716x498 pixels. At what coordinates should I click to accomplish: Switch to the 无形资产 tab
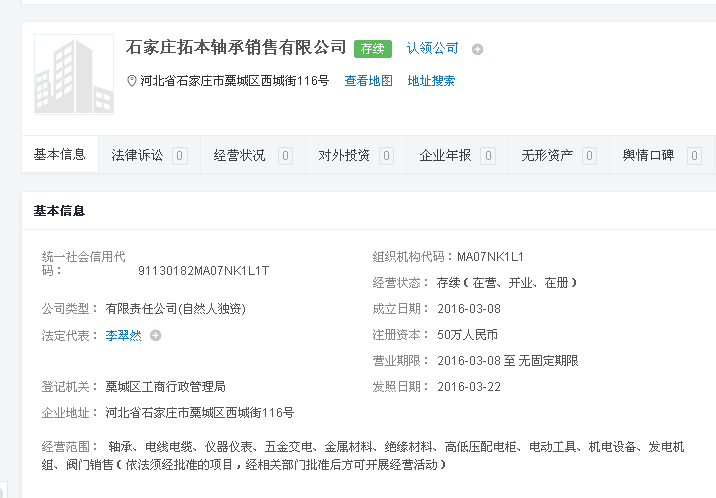pos(547,156)
